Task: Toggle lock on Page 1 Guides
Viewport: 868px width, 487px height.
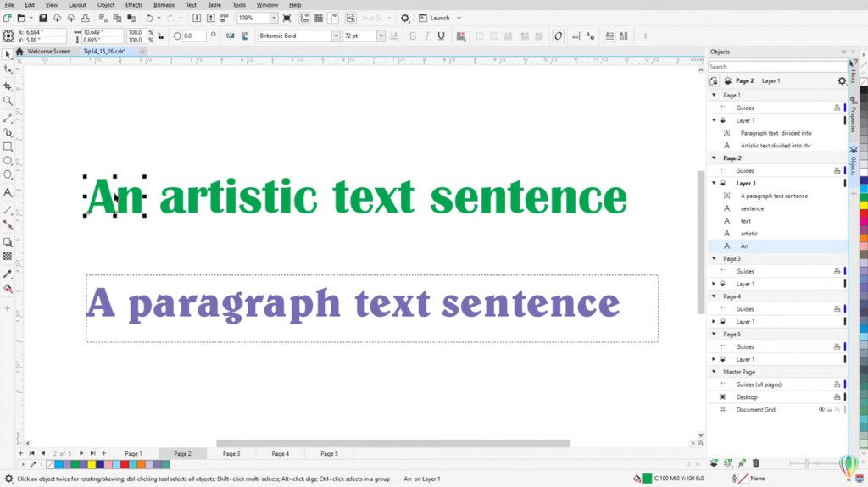Action: point(837,108)
